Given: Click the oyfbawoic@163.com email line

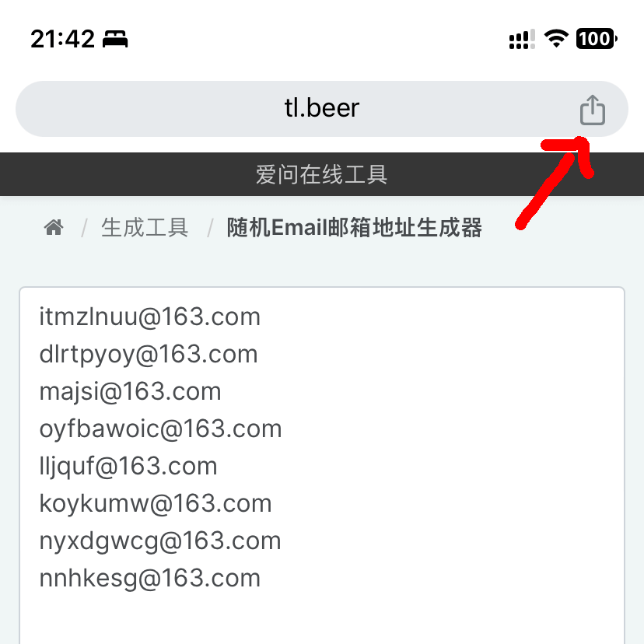Looking at the screenshot, I should click(160, 429).
